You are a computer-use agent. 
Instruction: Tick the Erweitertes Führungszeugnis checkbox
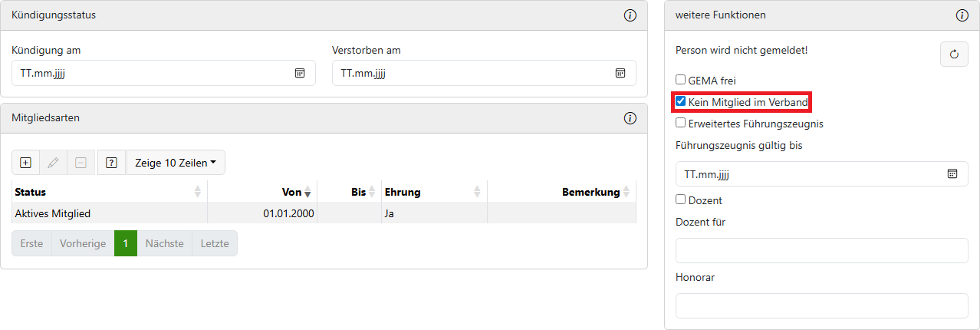click(x=680, y=123)
